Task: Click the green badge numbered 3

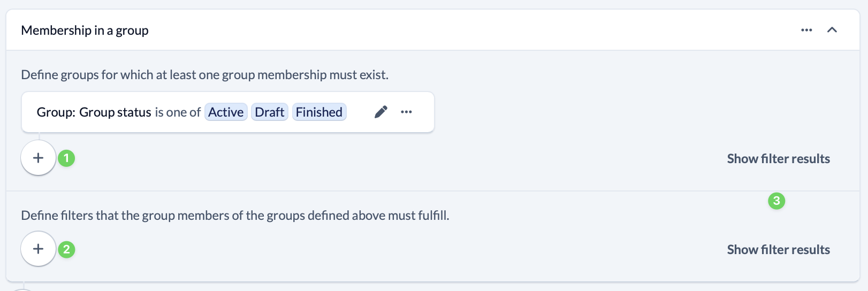Action: 776,201
